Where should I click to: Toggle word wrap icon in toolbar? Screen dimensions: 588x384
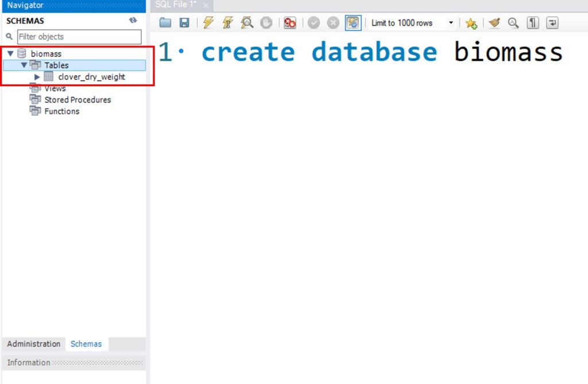tap(552, 23)
